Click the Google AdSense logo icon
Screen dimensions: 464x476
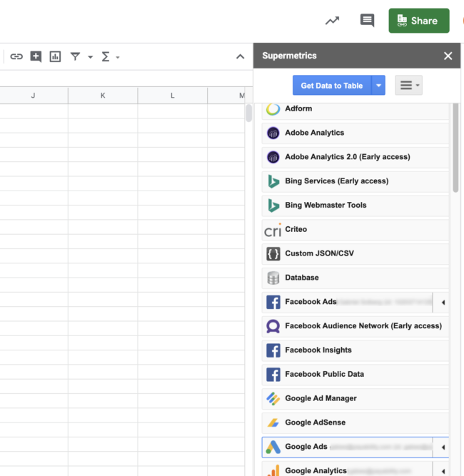273,423
